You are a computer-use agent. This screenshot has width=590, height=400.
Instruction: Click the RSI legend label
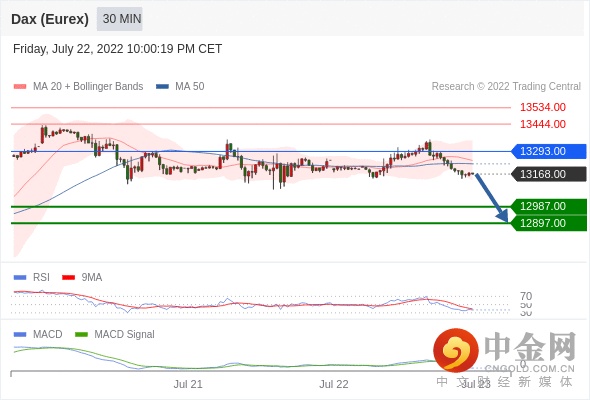(x=41, y=278)
